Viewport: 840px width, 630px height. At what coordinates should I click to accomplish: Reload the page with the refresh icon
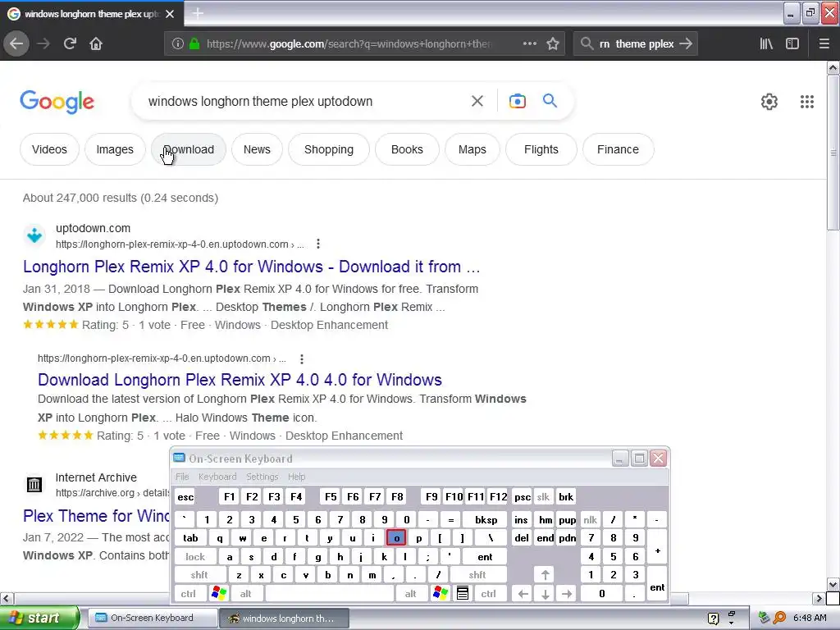70,44
